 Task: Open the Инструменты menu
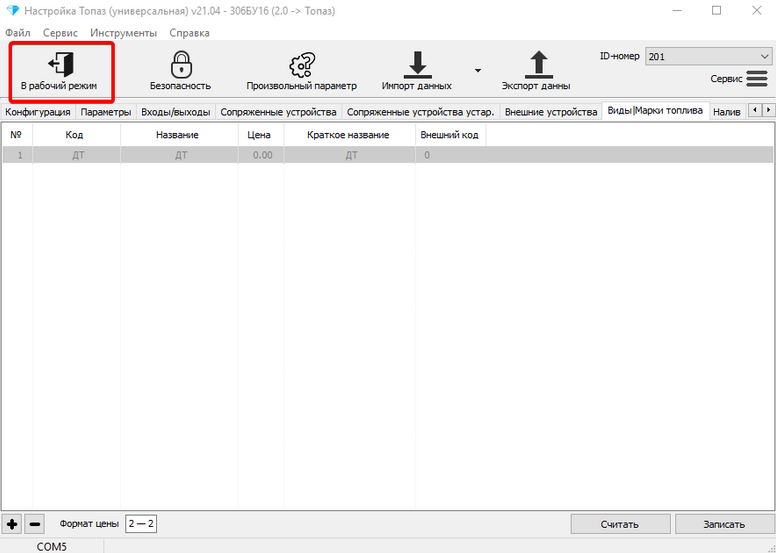tap(123, 33)
